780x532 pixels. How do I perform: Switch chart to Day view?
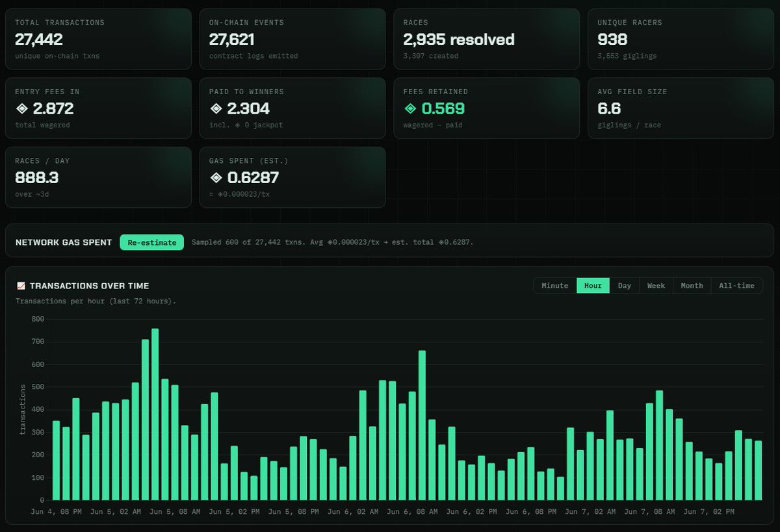pos(625,286)
